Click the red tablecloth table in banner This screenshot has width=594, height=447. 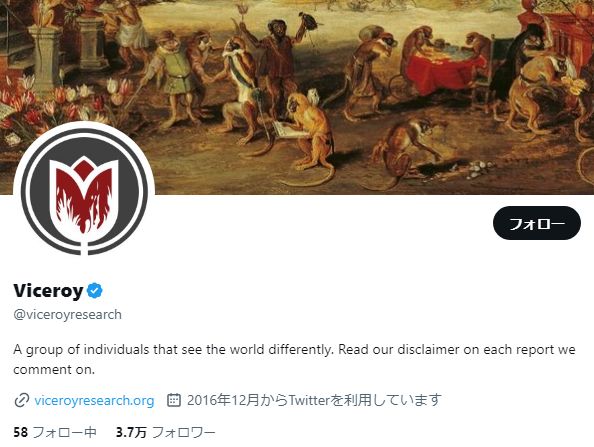coord(447,71)
